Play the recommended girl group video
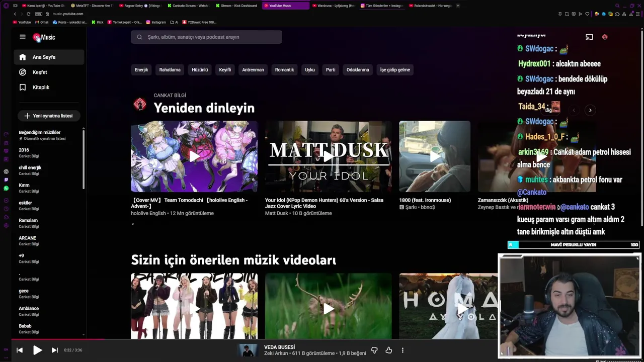 [x=194, y=306]
